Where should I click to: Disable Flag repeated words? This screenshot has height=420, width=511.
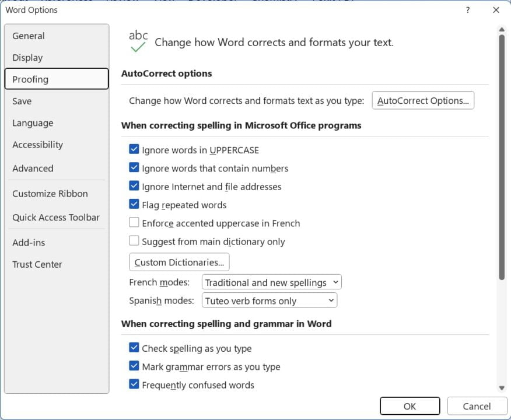tap(134, 205)
